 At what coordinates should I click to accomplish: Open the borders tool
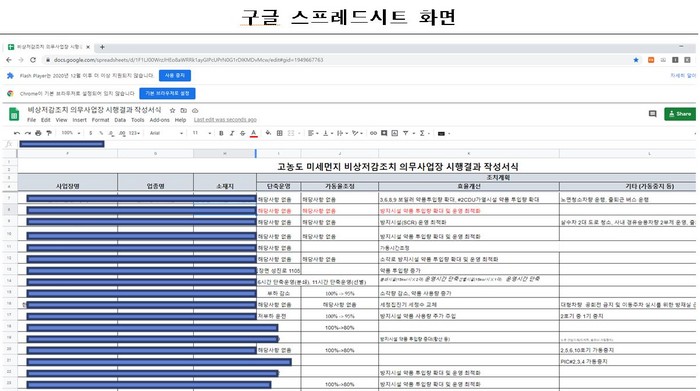(279, 133)
